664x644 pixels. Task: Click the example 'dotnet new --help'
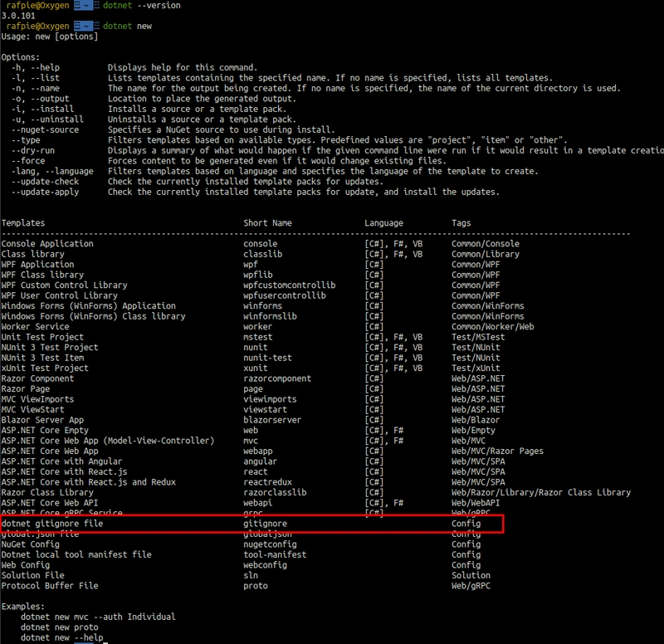(61, 638)
